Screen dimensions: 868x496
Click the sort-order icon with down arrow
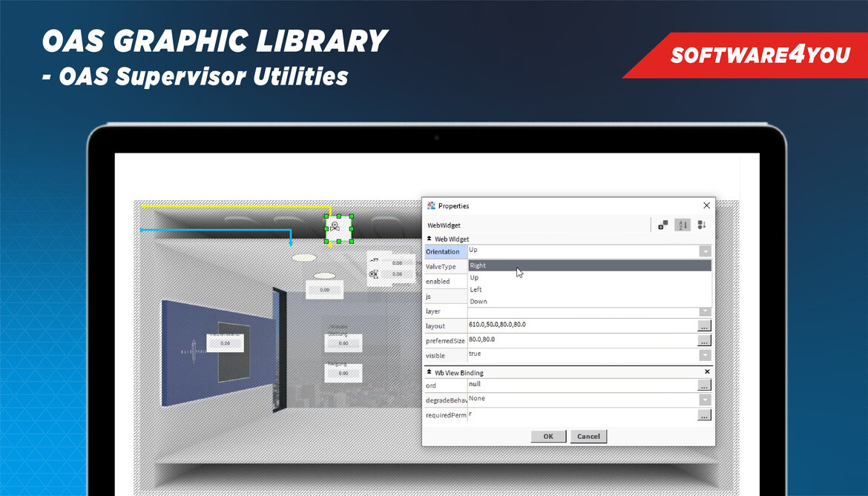click(702, 225)
